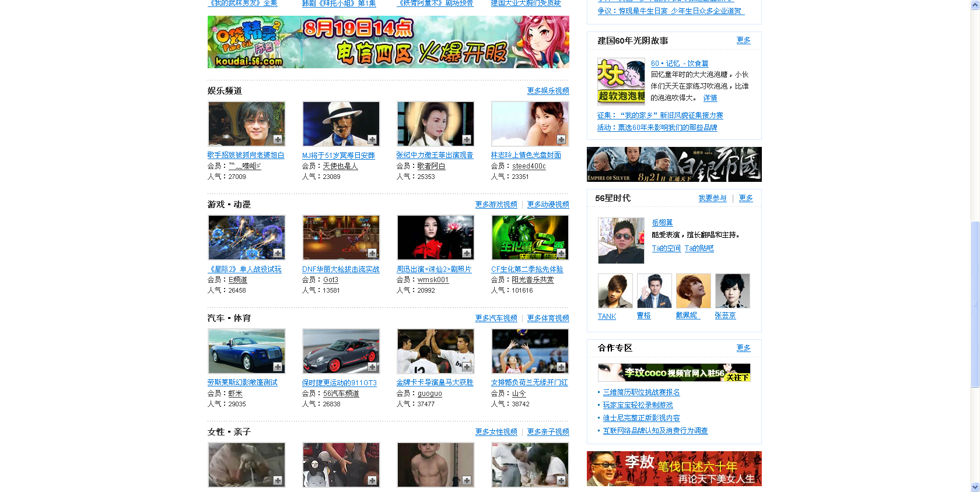Viewport: 980px width, 492px height.
Task: Open member profile 天使也是人
Action: pos(340,166)
